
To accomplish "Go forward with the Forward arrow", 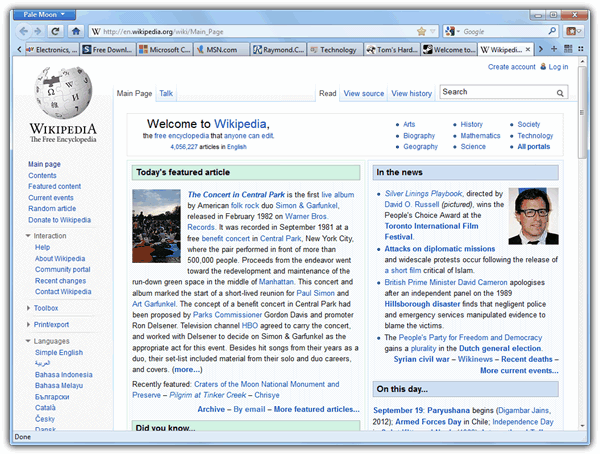I will coord(38,31).
